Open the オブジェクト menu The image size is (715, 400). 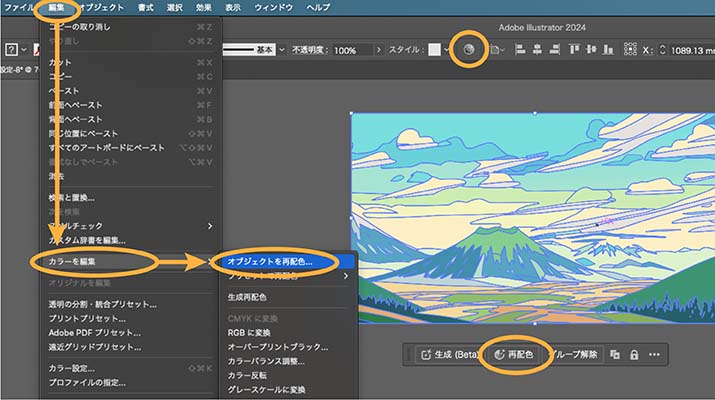tap(101, 7)
